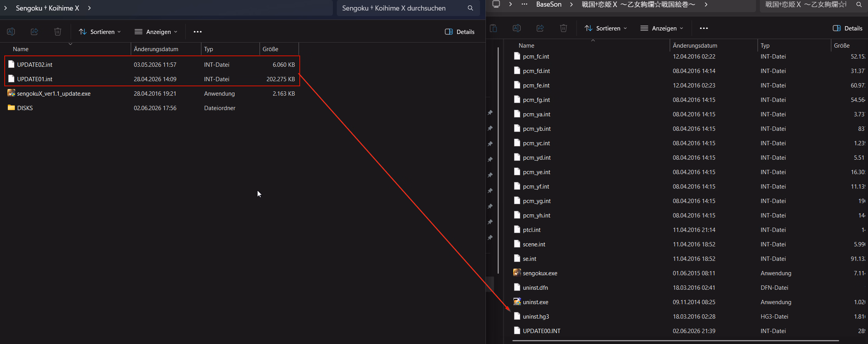Click the file icon next to uninst.dfn

coord(517,287)
